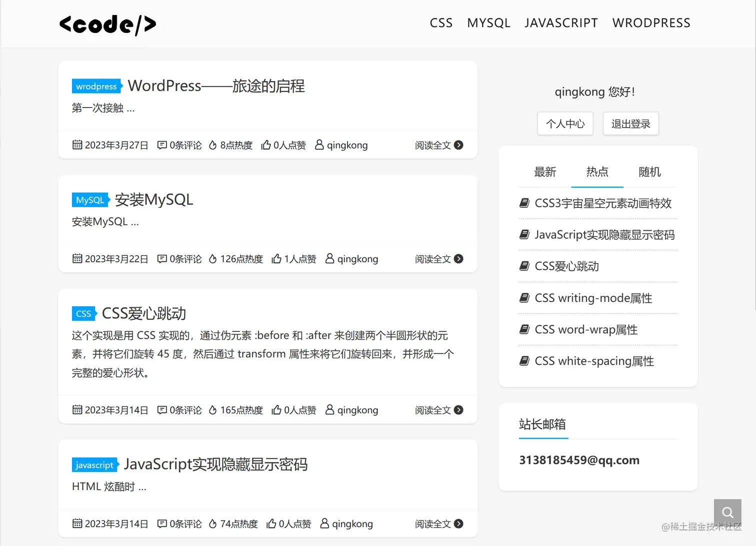Screen dimensions: 756x546
Task: Switch to the 最新 tab
Action: (x=545, y=172)
